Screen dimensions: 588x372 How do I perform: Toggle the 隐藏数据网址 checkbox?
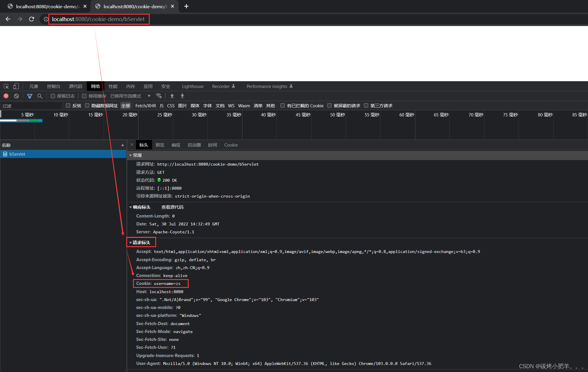[x=87, y=106]
